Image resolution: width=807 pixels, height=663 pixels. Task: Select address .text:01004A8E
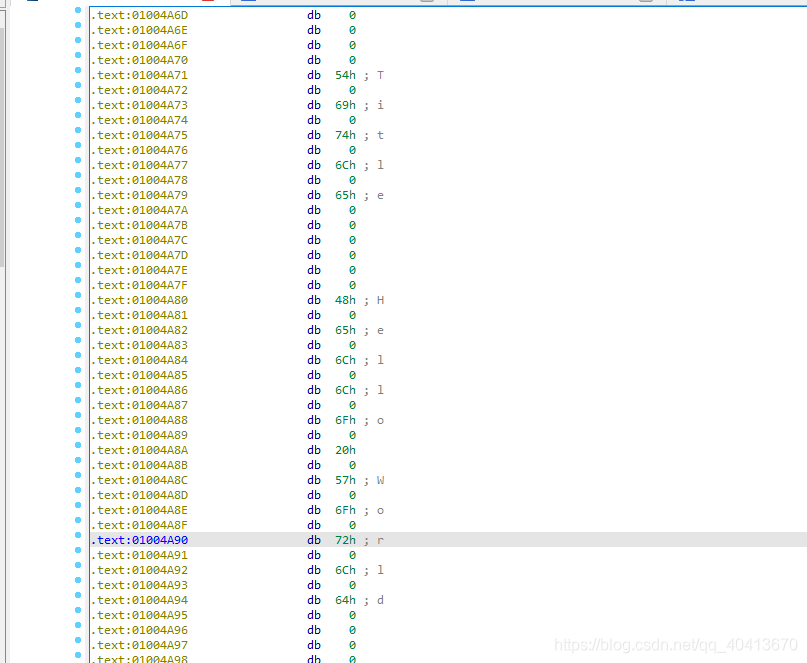139,510
